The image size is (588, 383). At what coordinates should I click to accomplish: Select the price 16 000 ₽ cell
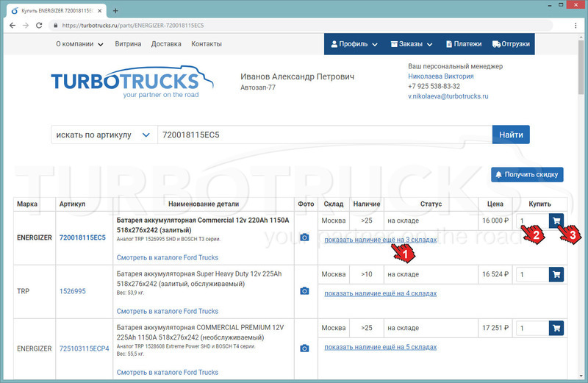[x=495, y=221]
